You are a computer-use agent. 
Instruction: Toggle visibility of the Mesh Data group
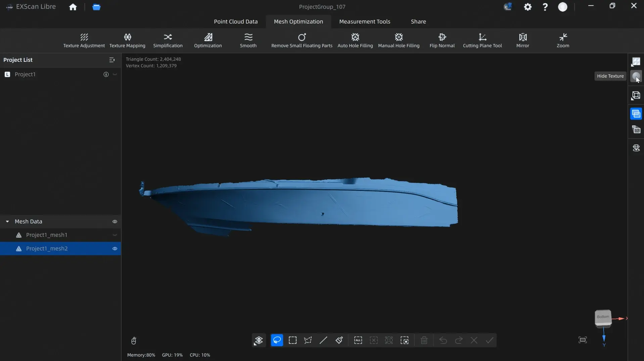pyautogui.click(x=115, y=222)
